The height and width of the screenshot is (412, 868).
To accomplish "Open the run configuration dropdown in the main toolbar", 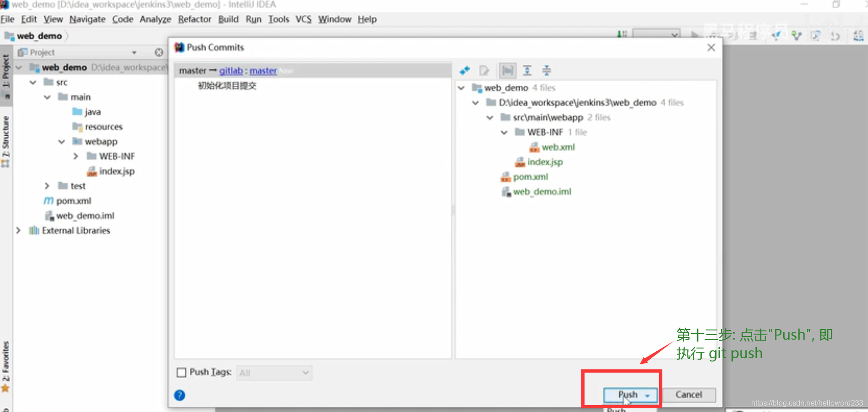I will click(x=656, y=34).
